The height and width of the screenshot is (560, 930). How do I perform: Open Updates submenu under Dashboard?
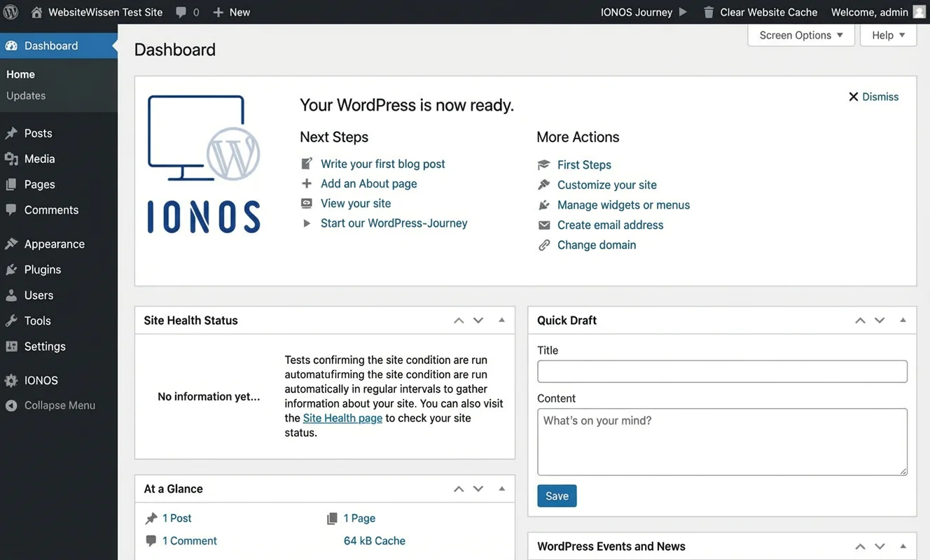(x=26, y=95)
